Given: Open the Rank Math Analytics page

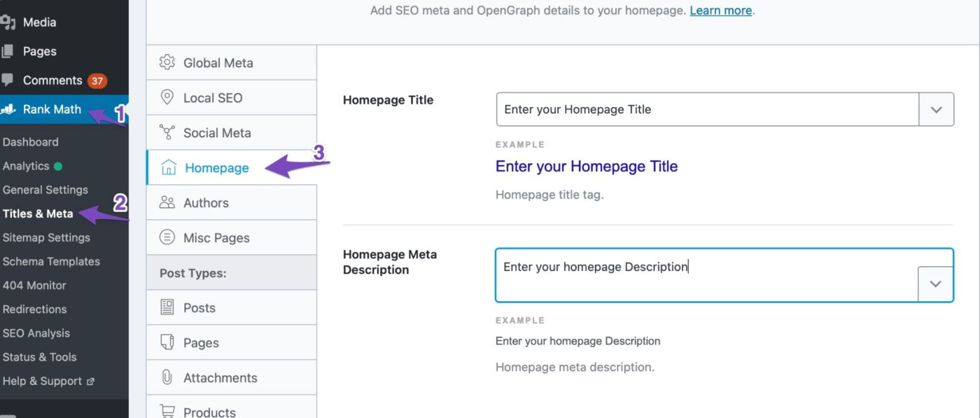Looking at the screenshot, I should click(x=26, y=166).
